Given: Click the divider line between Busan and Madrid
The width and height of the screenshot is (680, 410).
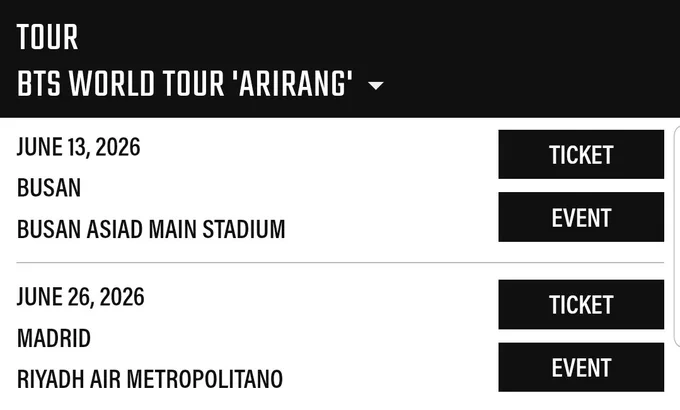Looking at the screenshot, I should point(340,262).
